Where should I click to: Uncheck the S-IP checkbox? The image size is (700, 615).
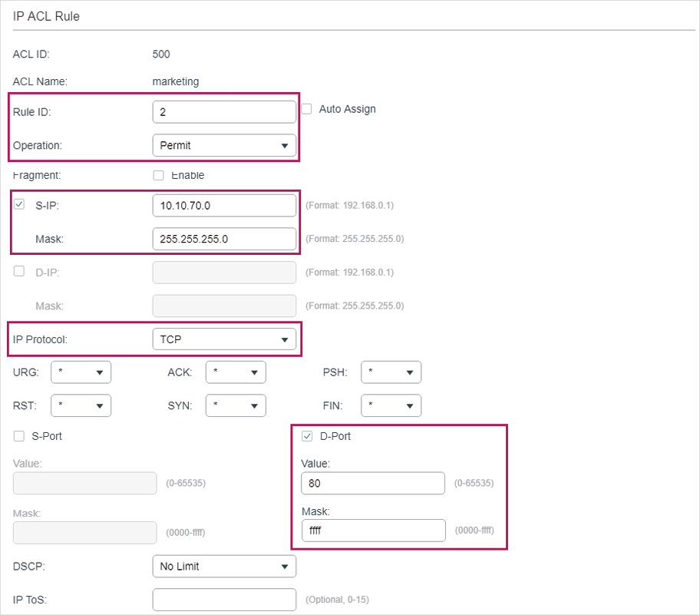[19, 204]
